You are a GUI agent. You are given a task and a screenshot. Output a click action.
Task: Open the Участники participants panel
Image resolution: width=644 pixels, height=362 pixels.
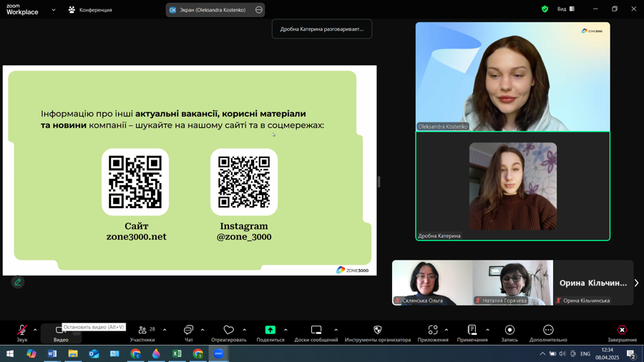[x=142, y=333]
